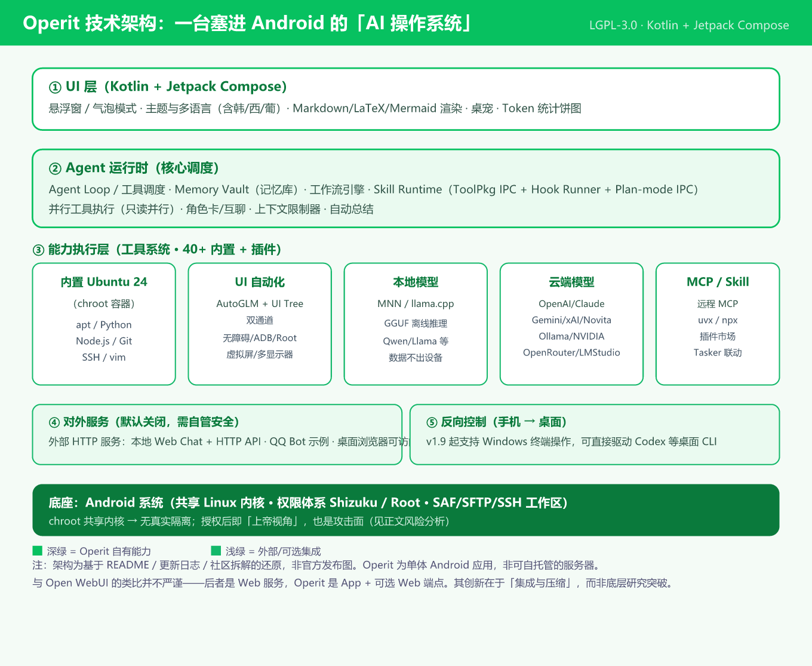Click the "双通道" line
Image resolution: width=812 pixels, height=666 pixels.
(x=260, y=320)
